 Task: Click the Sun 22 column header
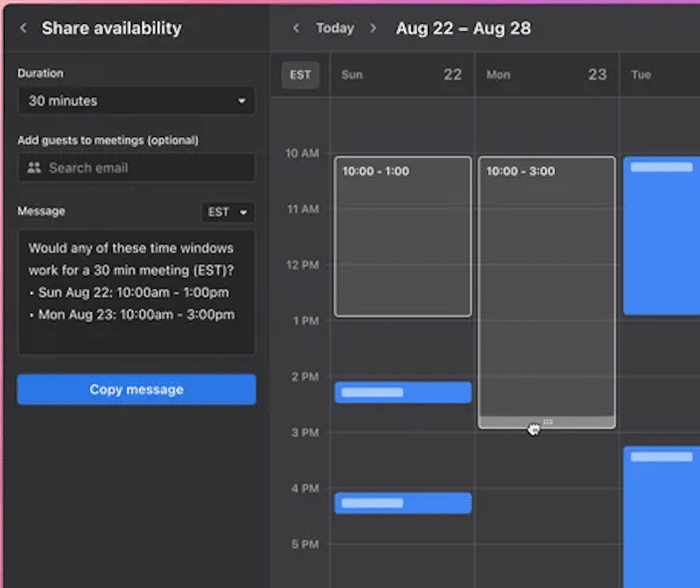(403, 75)
